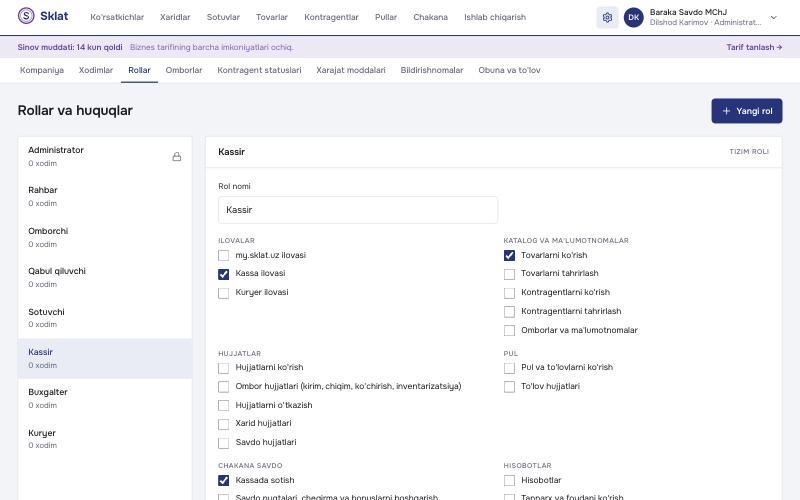Expand the company account dropdown chevron
This screenshot has width=800, height=500.
(x=773, y=17)
